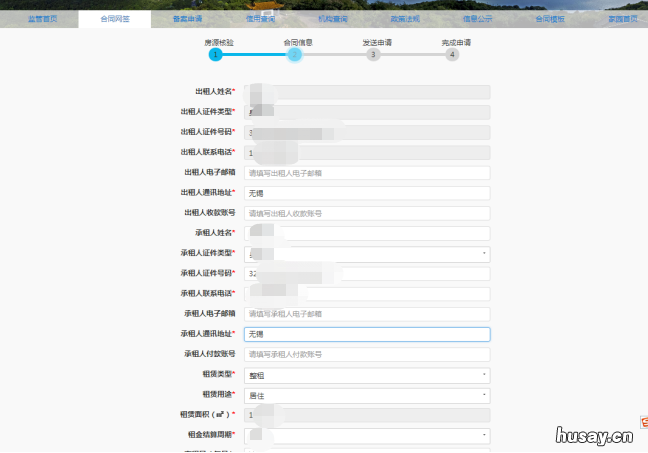Click step 3 circle 发送申请
Screen dimensions: 648x453
(373, 55)
